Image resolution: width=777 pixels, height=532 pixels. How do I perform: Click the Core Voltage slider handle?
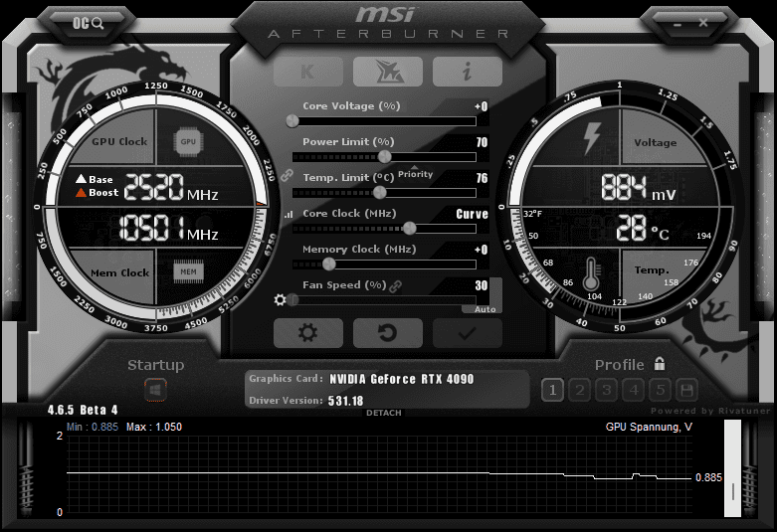[x=292, y=121]
